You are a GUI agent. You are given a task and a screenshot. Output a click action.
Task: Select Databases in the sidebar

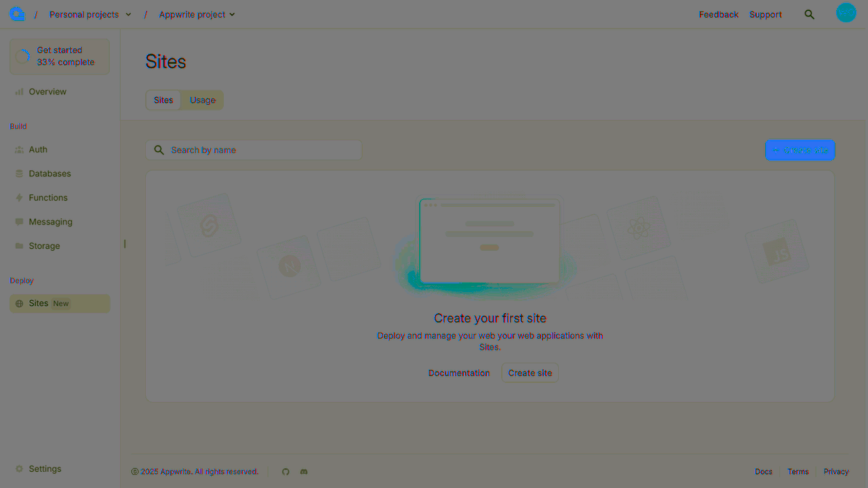click(x=50, y=174)
